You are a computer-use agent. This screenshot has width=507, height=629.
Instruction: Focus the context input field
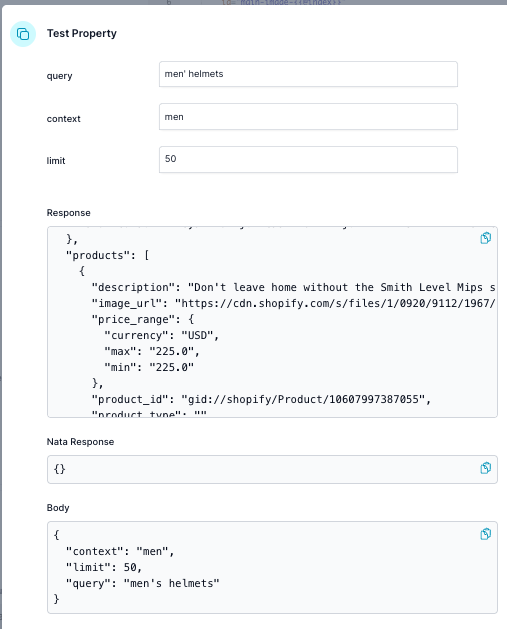click(308, 117)
